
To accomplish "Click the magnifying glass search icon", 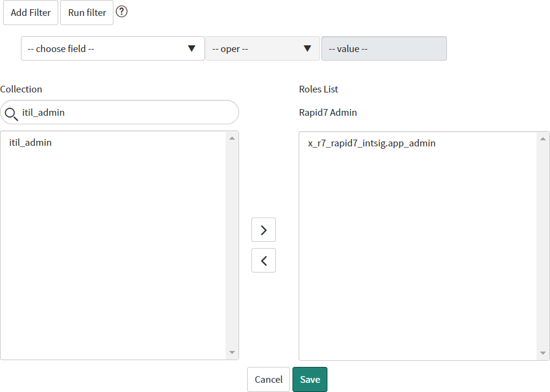I will [11, 113].
